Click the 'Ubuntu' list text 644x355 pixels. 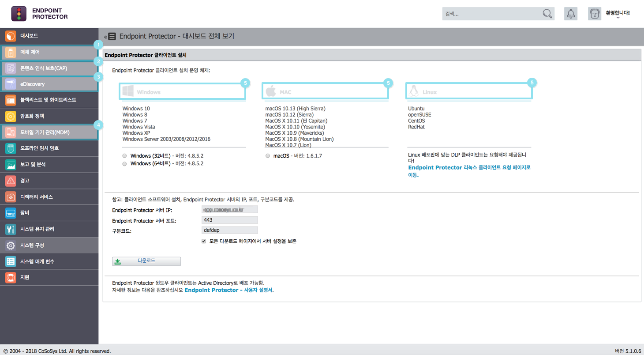coord(416,109)
